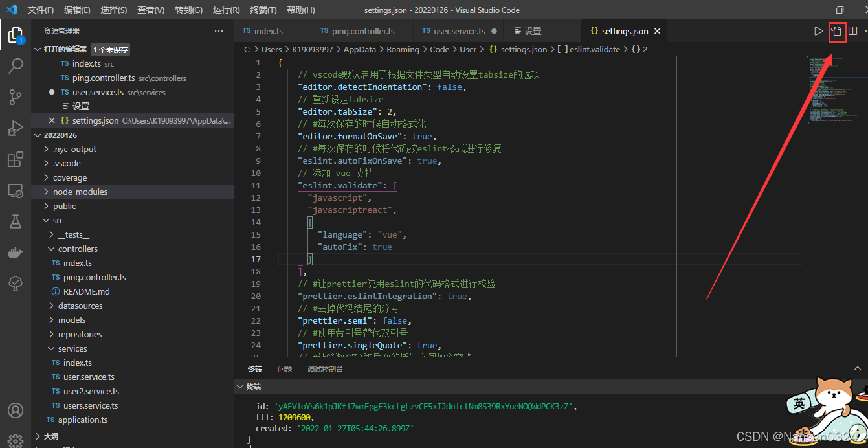Switch to the 问题 panel tab
This screenshot has height=448, width=868.
[x=285, y=369]
